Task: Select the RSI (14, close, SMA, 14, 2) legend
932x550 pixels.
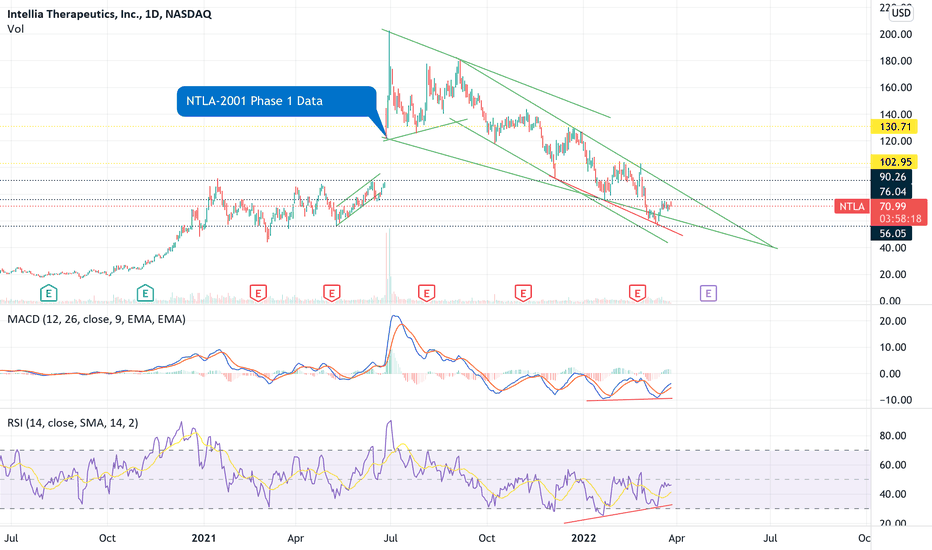Action: 73,423
